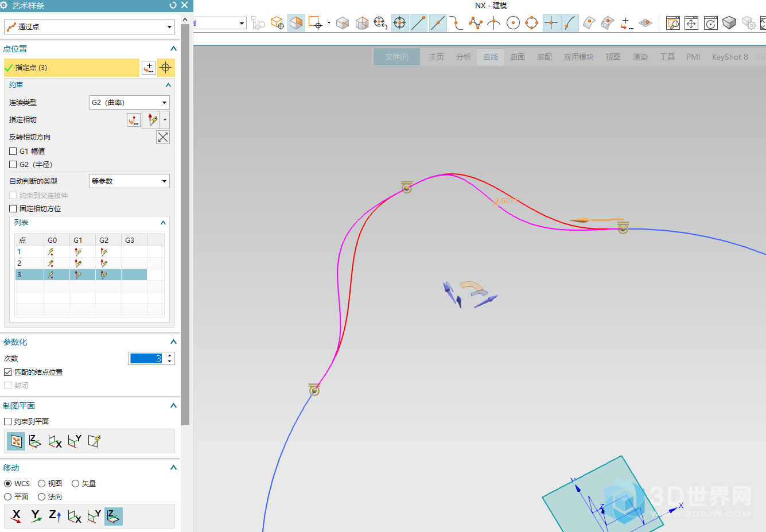
Task: Toggle end point snap in toolbar
Action: [418, 23]
